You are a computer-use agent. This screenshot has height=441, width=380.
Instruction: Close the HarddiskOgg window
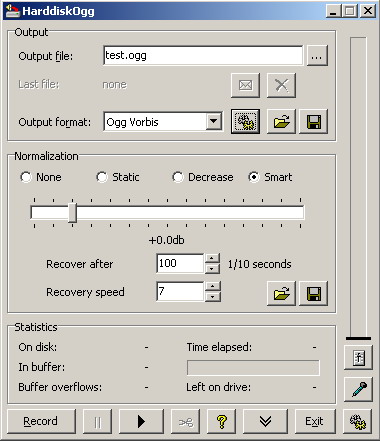(367, 11)
